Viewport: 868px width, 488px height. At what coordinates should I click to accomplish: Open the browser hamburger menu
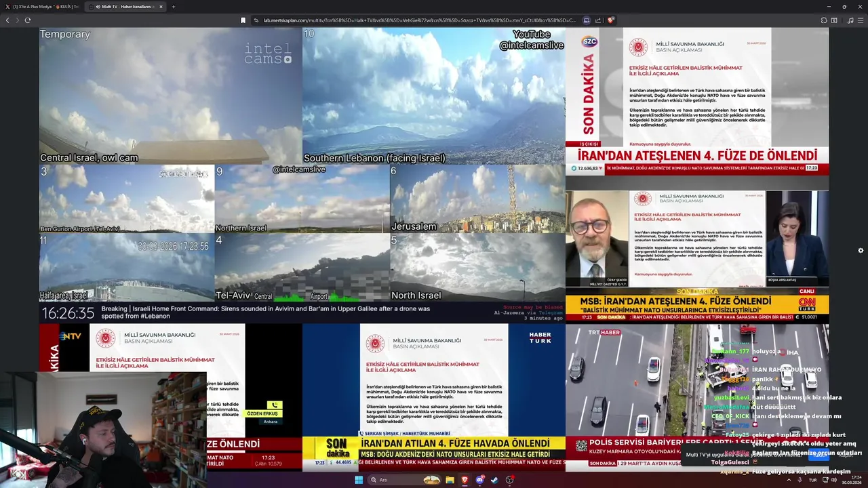pyautogui.click(x=861, y=20)
